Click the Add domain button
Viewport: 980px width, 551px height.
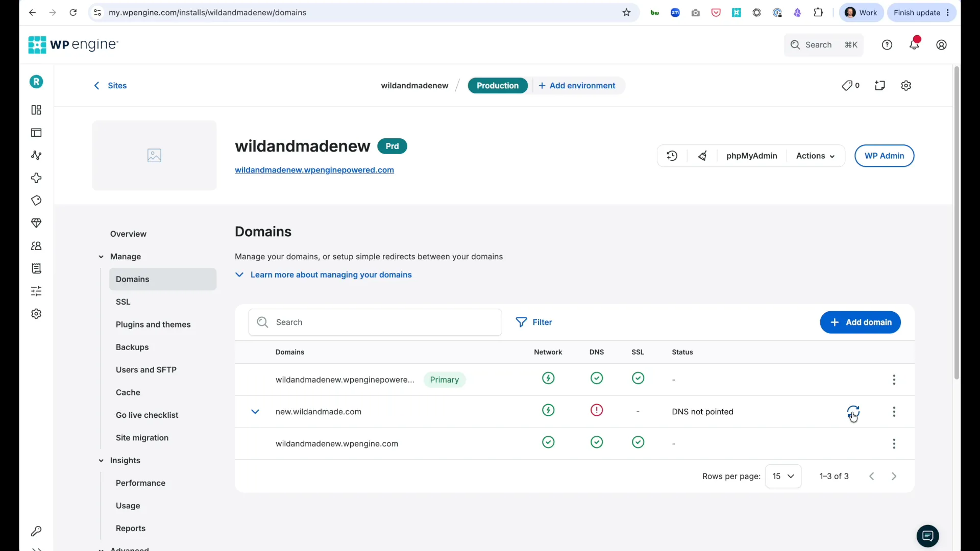click(860, 322)
